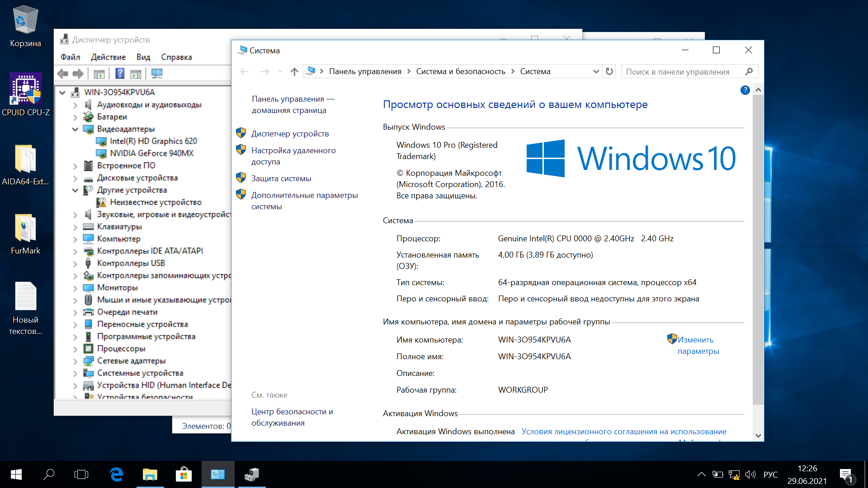The width and height of the screenshot is (868, 488).
Task: Open Защита системы link
Action: coord(281,178)
